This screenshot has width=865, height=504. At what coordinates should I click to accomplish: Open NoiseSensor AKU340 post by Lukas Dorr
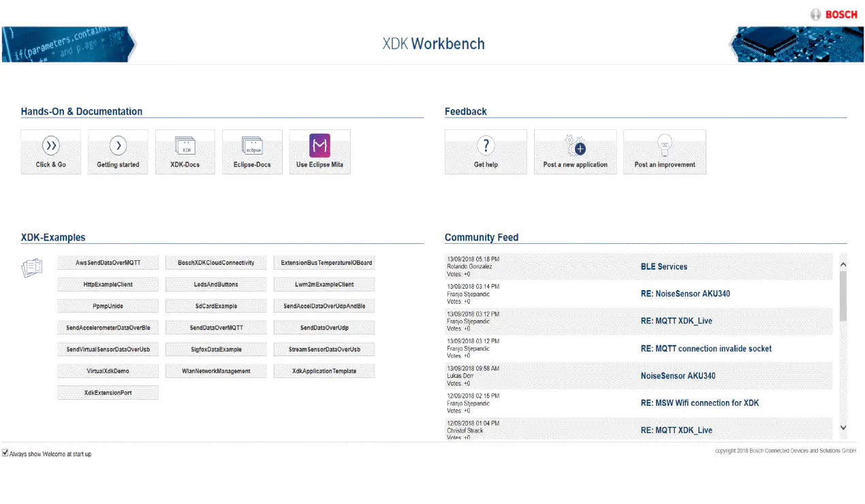tap(678, 376)
